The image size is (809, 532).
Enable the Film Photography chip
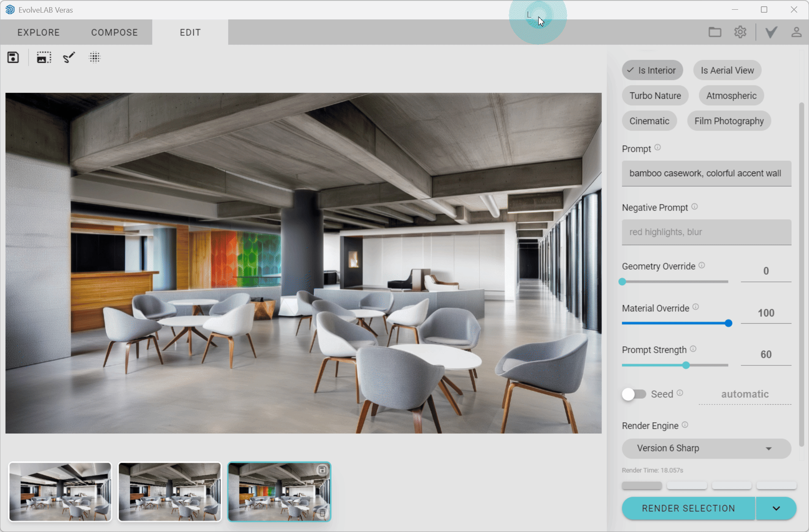[x=729, y=121]
